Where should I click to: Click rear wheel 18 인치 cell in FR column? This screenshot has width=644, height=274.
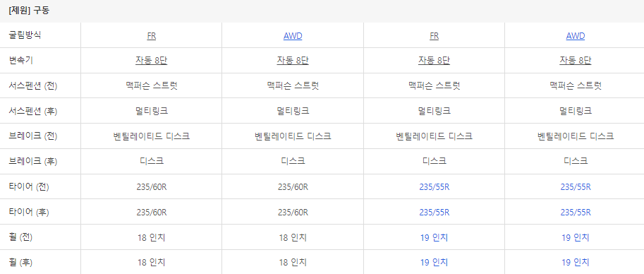pos(152,263)
